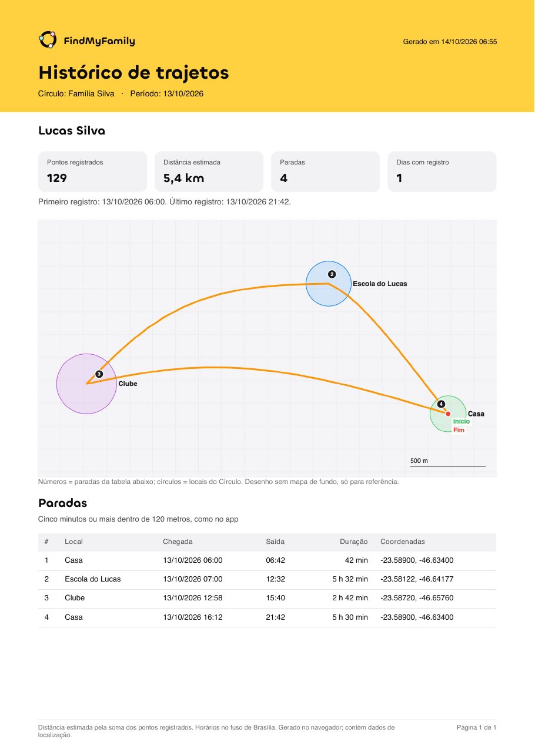535x756 pixels.
Task: Click the 129 Pontos registrados card
Action: (x=92, y=172)
